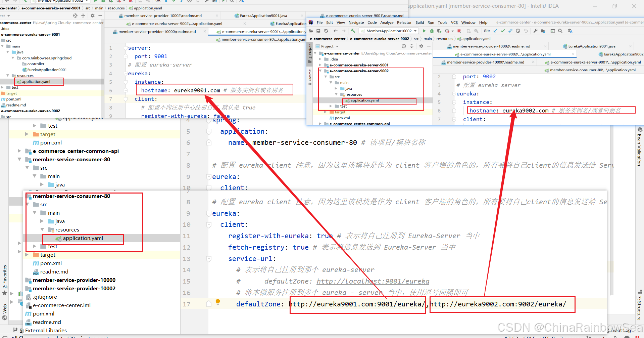The image size is (644, 338).
Task: Open Settings with the wrench icon
Action: click(x=535, y=31)
